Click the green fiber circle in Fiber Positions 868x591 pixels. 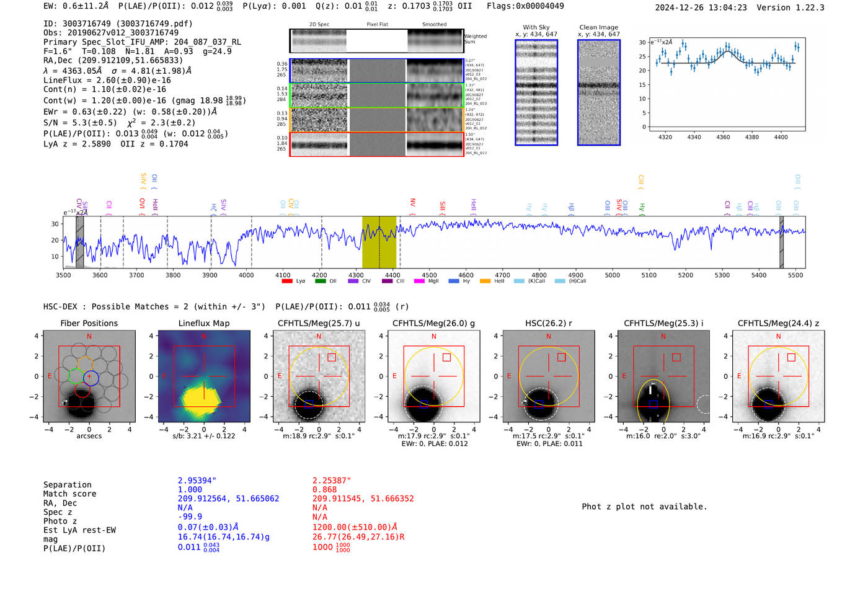[76, 376]
